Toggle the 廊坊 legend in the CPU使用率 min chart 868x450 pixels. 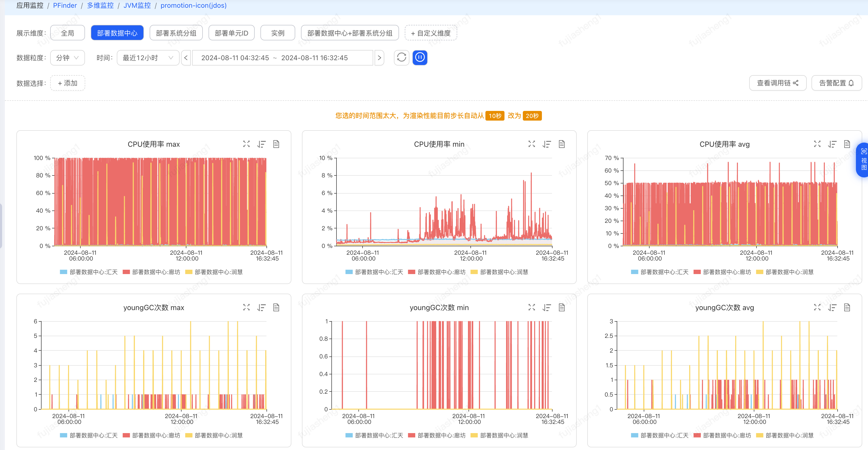pos(437,272)
